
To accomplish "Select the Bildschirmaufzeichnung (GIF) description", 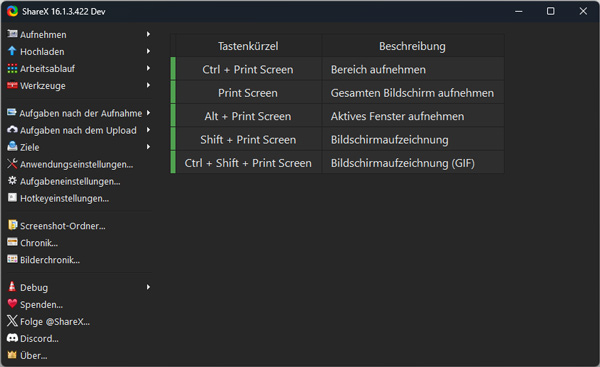I will 413,163.
